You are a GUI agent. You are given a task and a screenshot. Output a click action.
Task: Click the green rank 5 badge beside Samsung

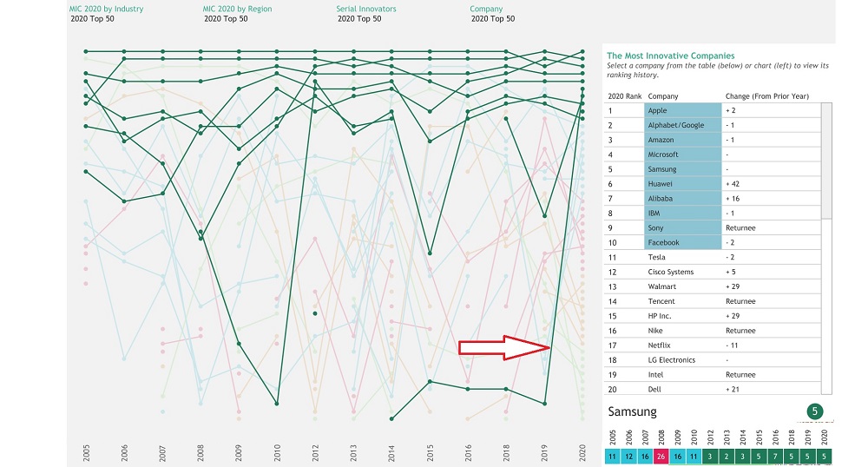tap(814, 411)
